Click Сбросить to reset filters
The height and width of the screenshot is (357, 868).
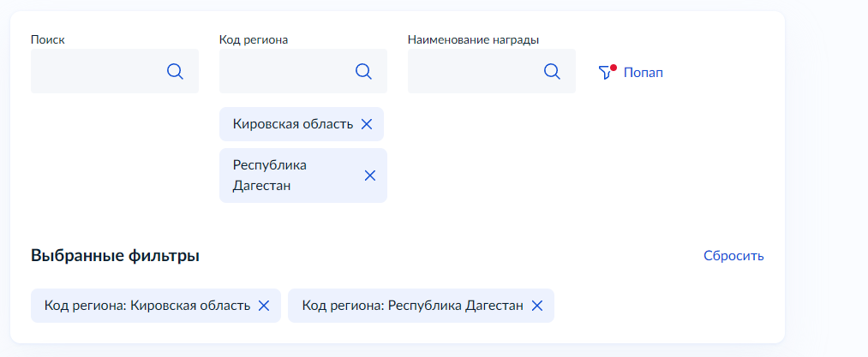[733, 256]
